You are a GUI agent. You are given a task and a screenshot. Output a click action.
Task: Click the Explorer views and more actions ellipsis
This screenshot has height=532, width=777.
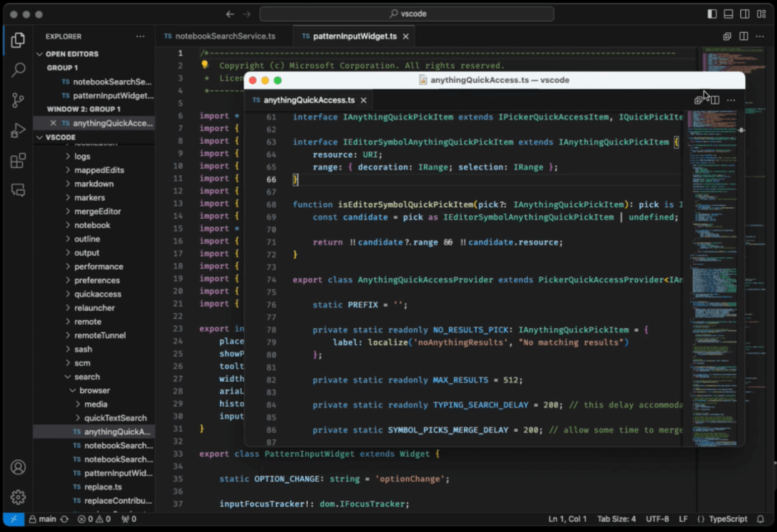(140, 36)
